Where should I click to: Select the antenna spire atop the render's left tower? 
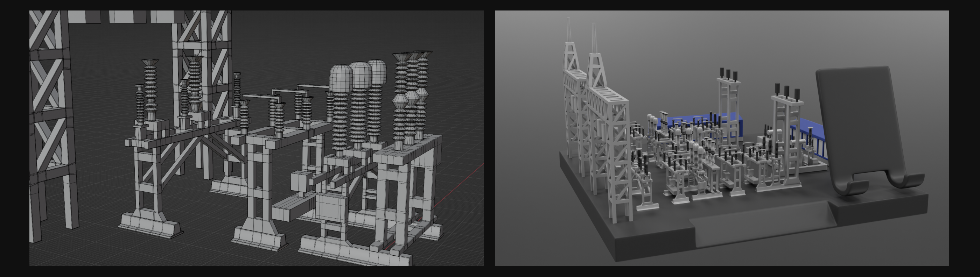coord(569,30)
